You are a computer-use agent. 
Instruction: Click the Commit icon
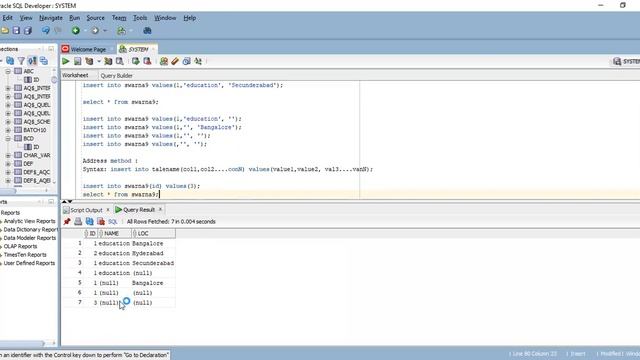coord(136,61)
